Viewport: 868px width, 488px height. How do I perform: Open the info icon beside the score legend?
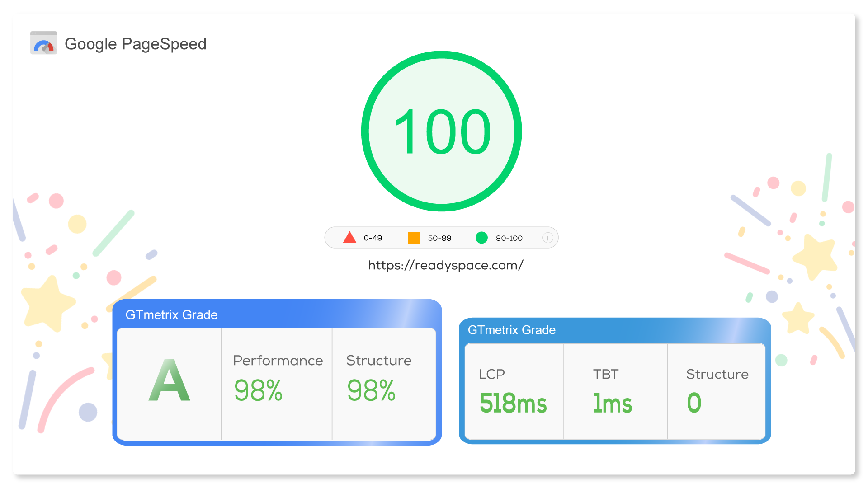547,237
